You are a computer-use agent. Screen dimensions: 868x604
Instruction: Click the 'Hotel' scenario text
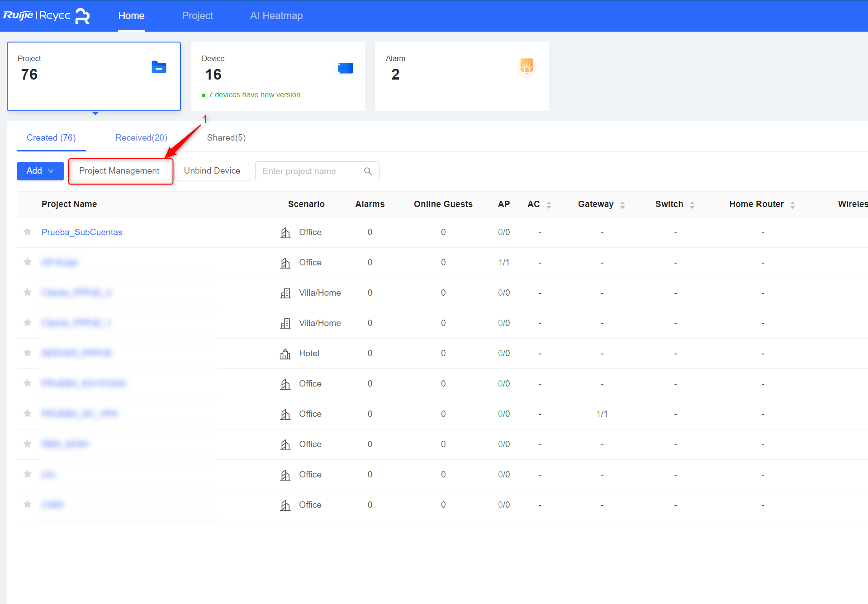point(309,354)
